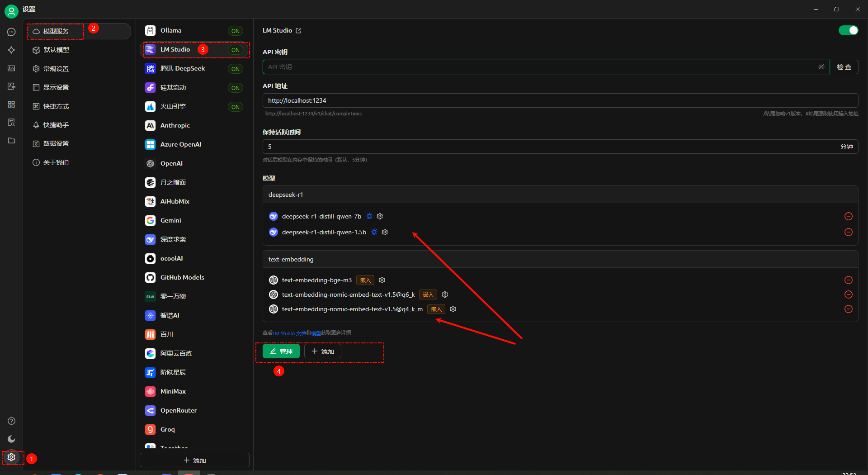Select OpenRouter provider

point(194,410)
